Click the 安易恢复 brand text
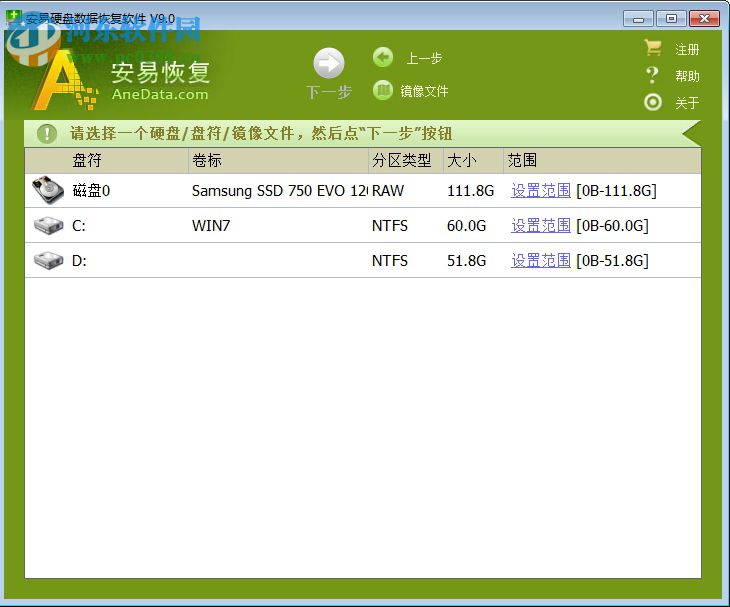This screenshot has height=607, width=730. click(160, 73)
